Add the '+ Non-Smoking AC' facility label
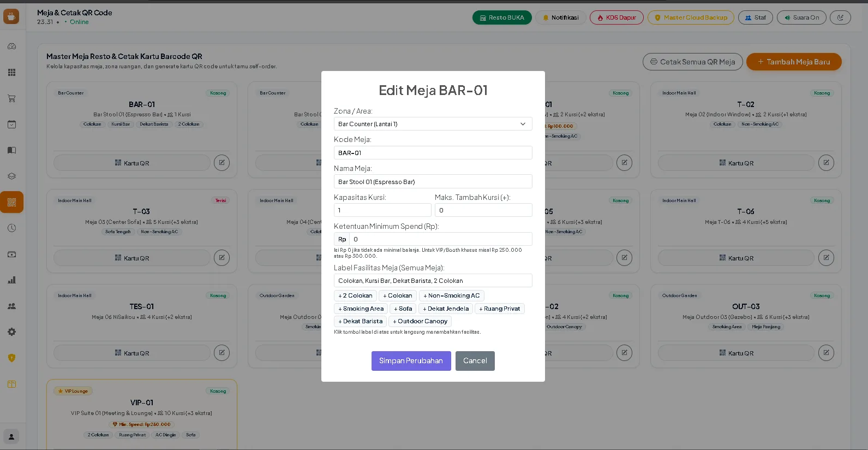Viewport: 868px width, 450px height. click(x=452, y=295)
